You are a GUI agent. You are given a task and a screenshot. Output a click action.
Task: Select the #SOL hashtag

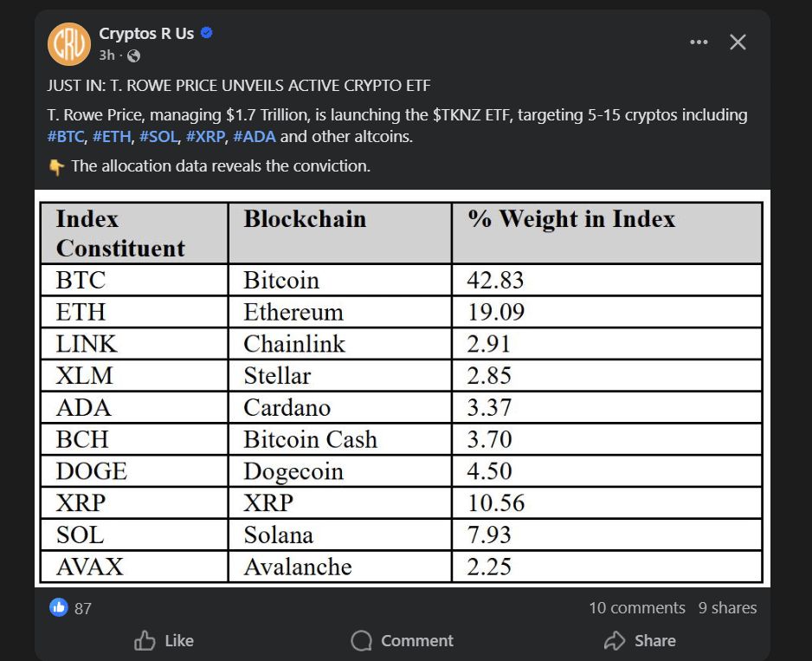(x=158, y=137)
